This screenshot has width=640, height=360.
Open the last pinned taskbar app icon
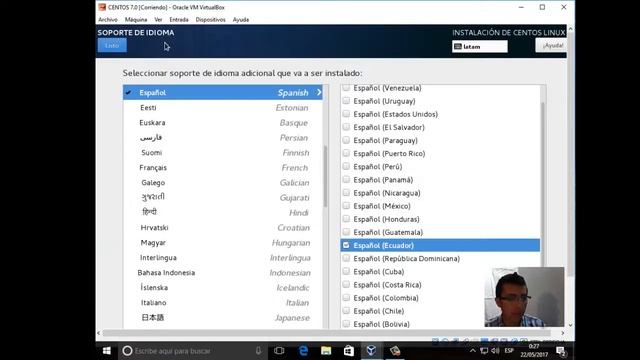(395, 351)
